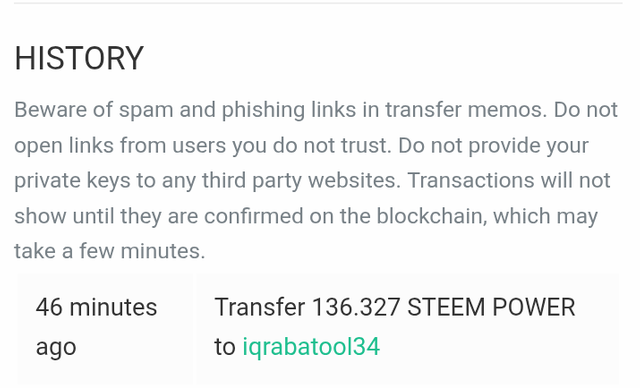Click the HISTORY section heading
640x388 pixels.
[x=79, y=58]
